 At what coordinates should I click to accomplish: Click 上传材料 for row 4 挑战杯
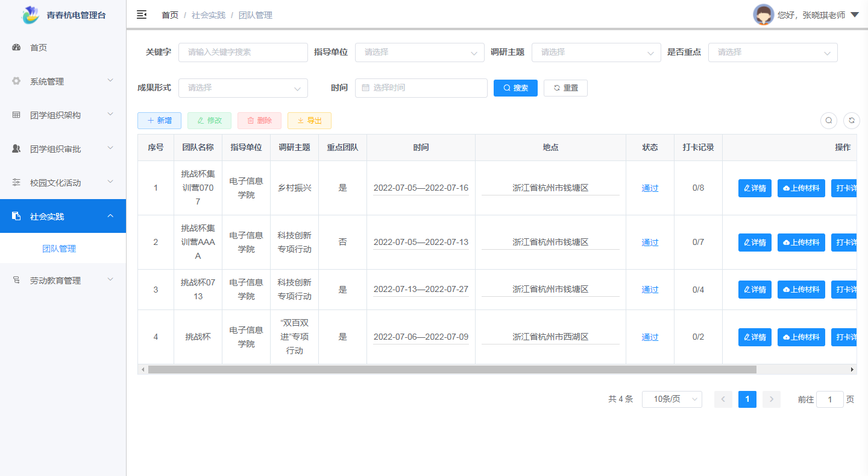(801, 337)
